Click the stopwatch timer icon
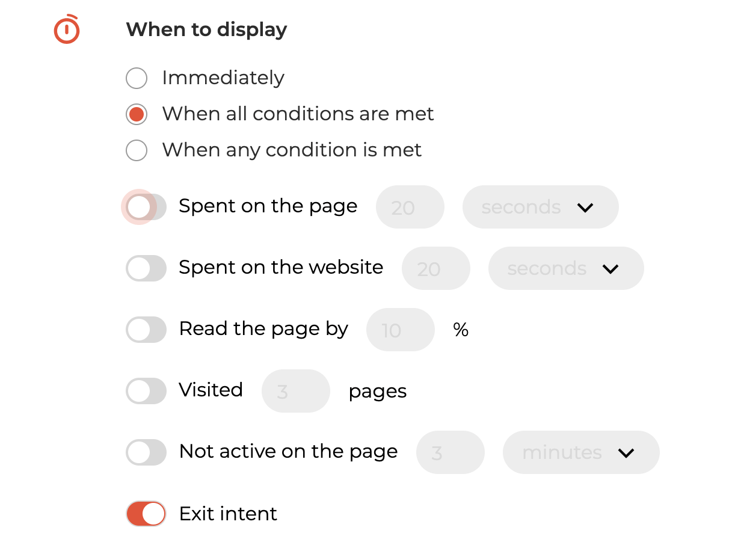The image size is (735, 560). (66, 29)
